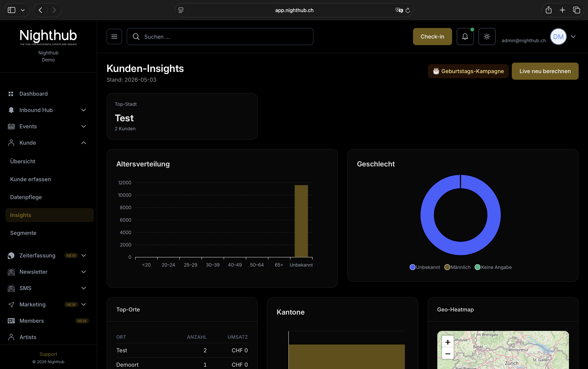Open Kunde erfassen
The width and height of the screenshot is (588, 369).
point(31,179)
